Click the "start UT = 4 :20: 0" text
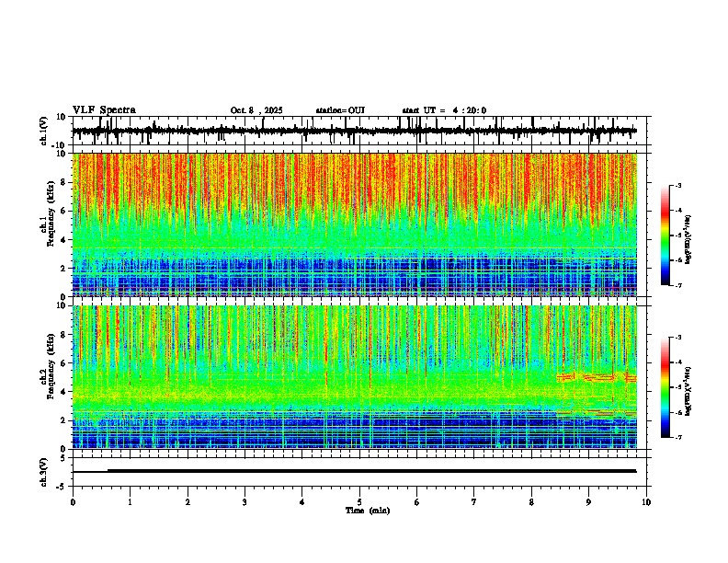 tap(444, 110)
